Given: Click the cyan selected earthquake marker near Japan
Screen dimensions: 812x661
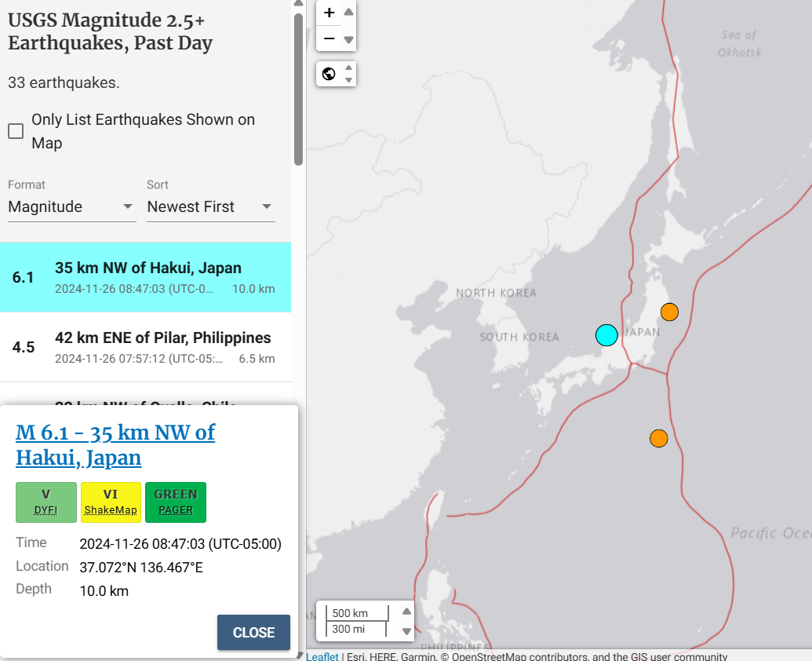Looking at the screenshot, I should pos(606,335).
